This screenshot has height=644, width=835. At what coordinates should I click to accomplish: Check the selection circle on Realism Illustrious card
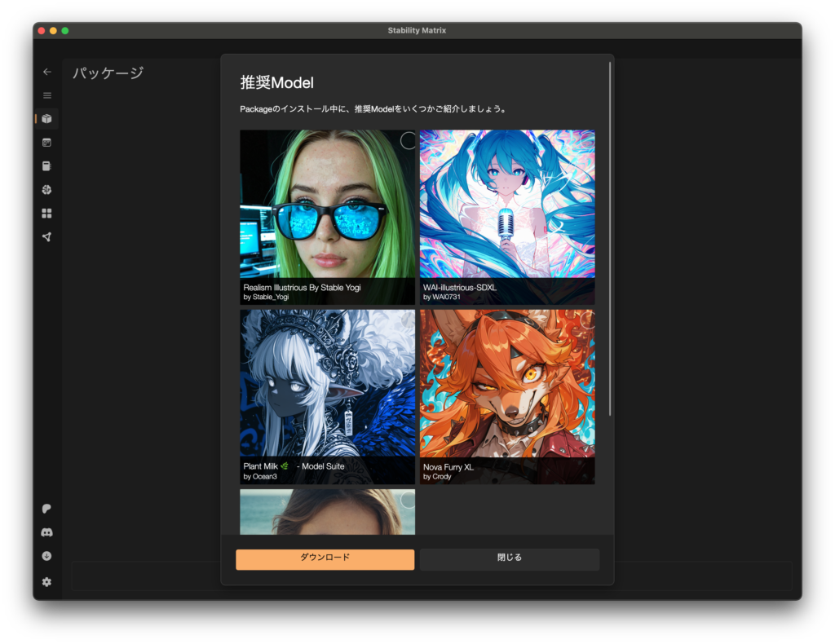(x=408, y=141)
